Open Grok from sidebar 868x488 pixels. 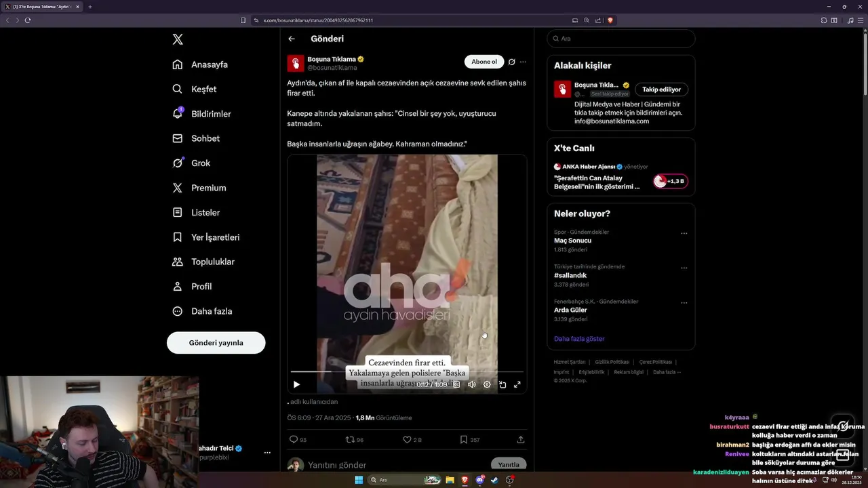[x=191, y=163]
